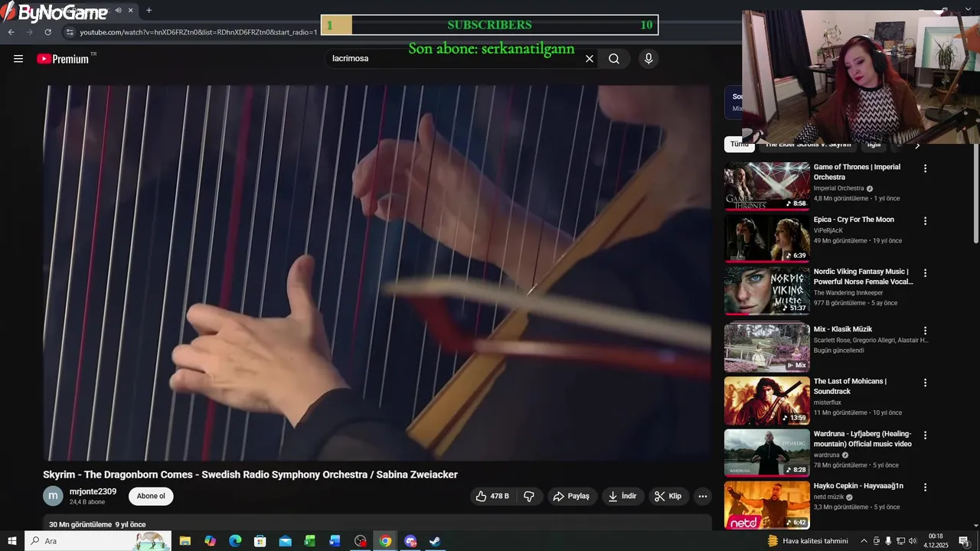The height and width of the screenshot is (551, 980).
Task: Open Excel from the taskbar
Action: pyautogui.click(x=310, y=541)
